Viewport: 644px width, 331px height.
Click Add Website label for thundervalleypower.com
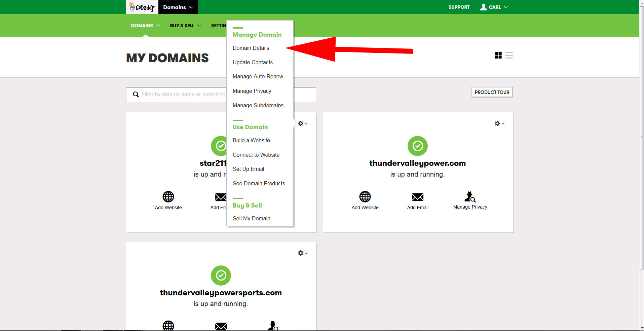click(365, 208)
